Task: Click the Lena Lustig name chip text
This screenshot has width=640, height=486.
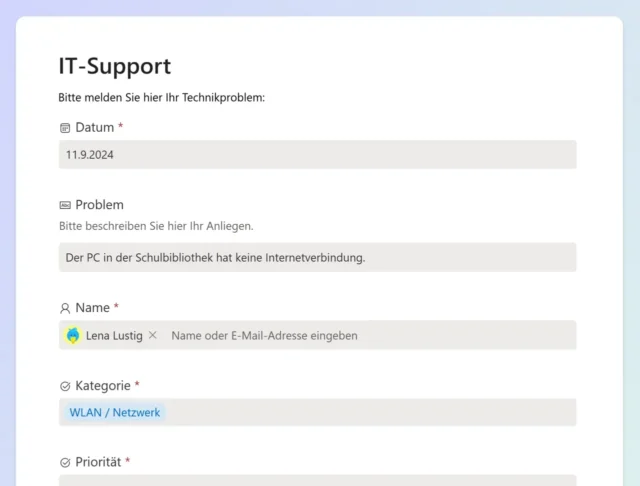Action: (114, 335)
